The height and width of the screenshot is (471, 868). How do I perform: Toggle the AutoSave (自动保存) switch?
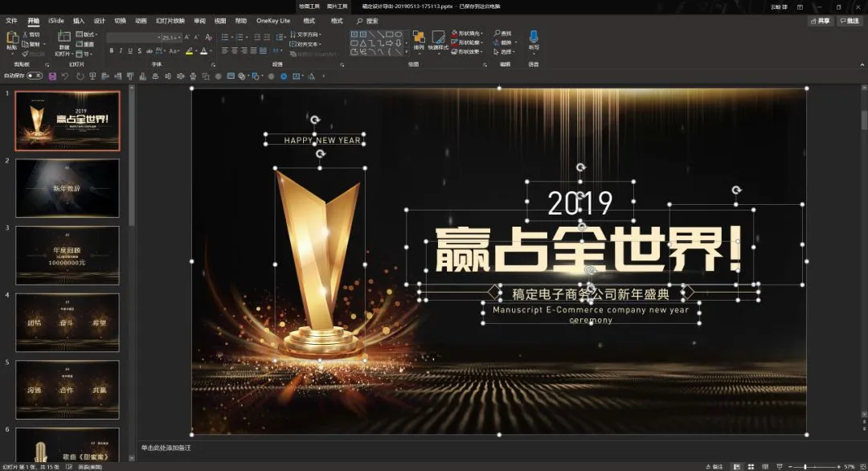pyautogui.click(x=35, y=76)
